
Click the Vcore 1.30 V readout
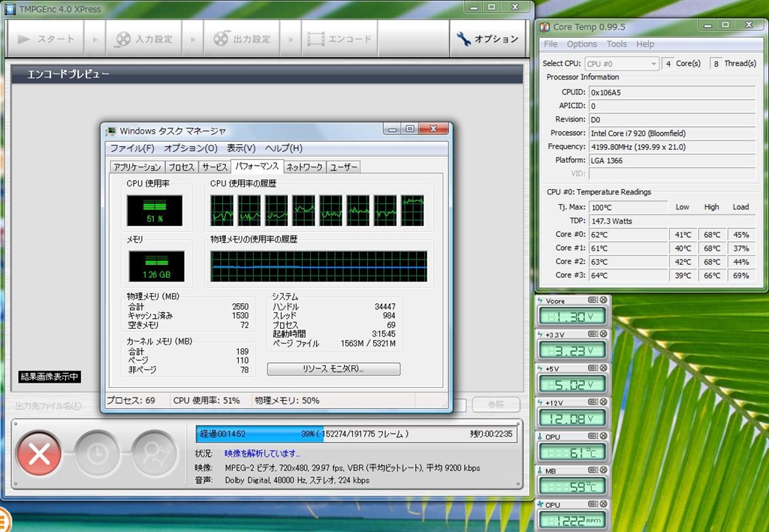[x=572, y=317]
